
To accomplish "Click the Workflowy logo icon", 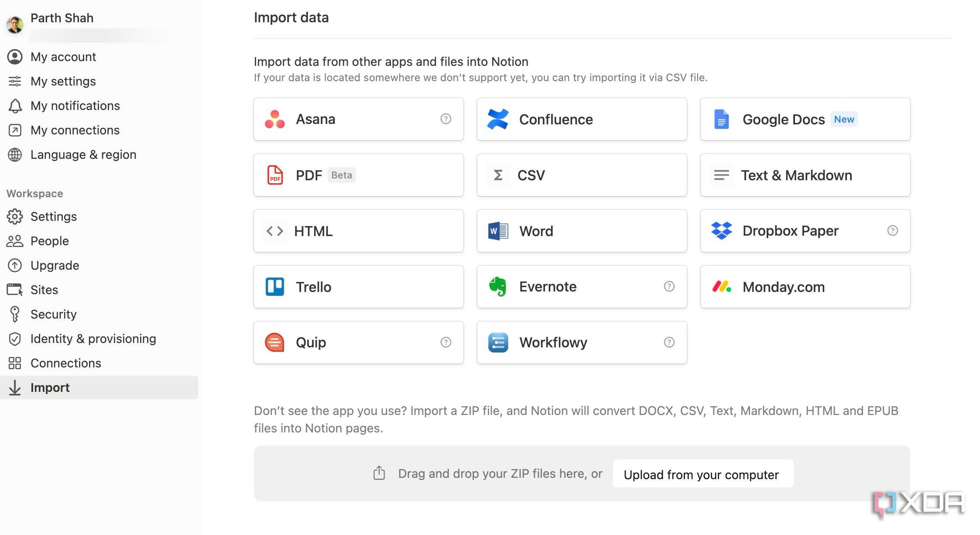I will click(x=498, y=343).
